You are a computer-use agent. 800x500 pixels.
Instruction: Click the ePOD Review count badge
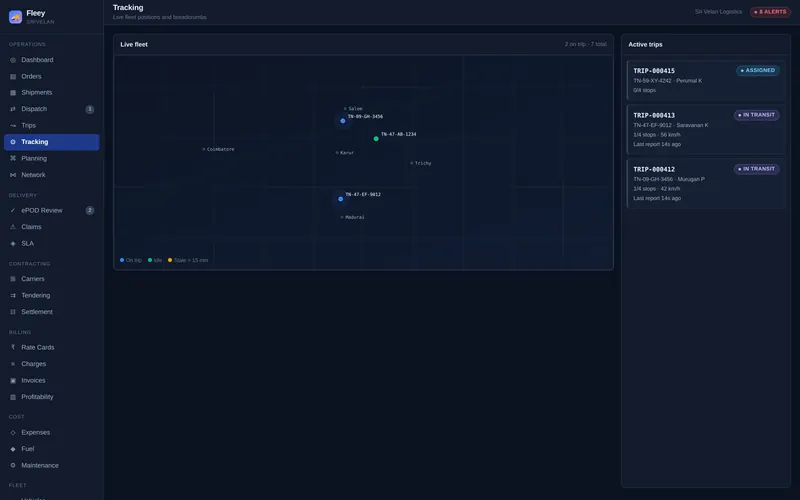click(x=90, y=210)
